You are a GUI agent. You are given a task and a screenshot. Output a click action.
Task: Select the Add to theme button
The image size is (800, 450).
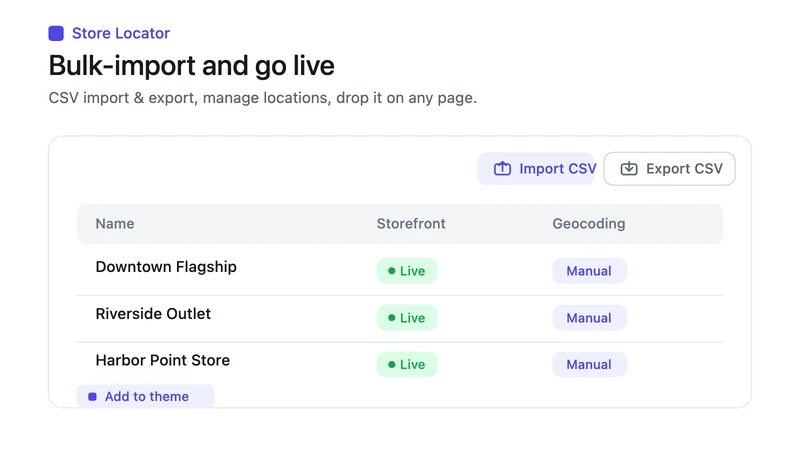click(x=145, y=396)
